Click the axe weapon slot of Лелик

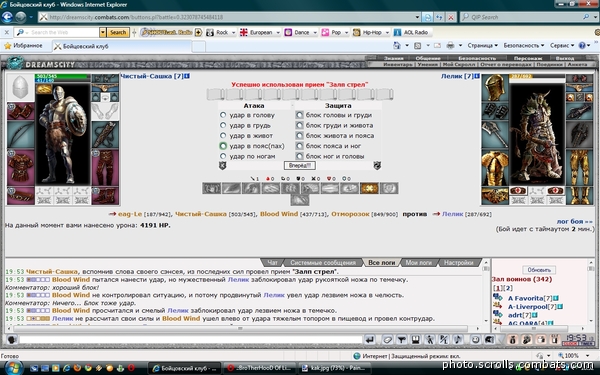pyautogui.click(x=495, y=135)
